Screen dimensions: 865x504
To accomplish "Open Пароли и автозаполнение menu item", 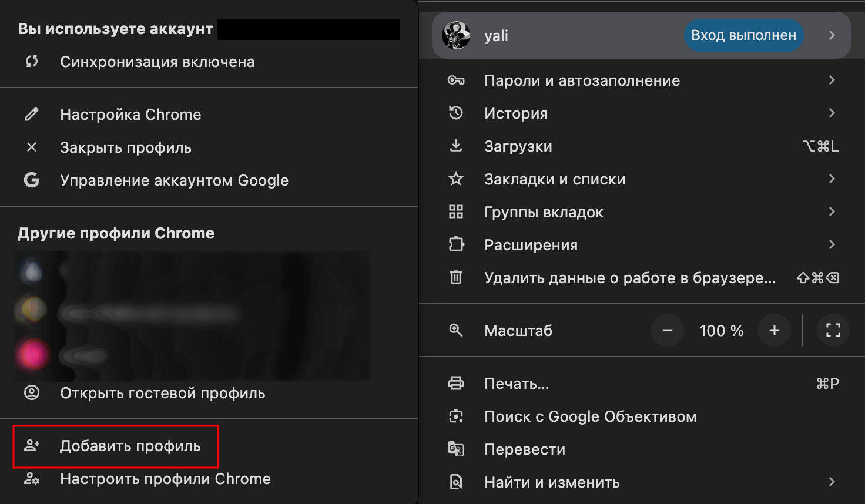I will 642,80.
